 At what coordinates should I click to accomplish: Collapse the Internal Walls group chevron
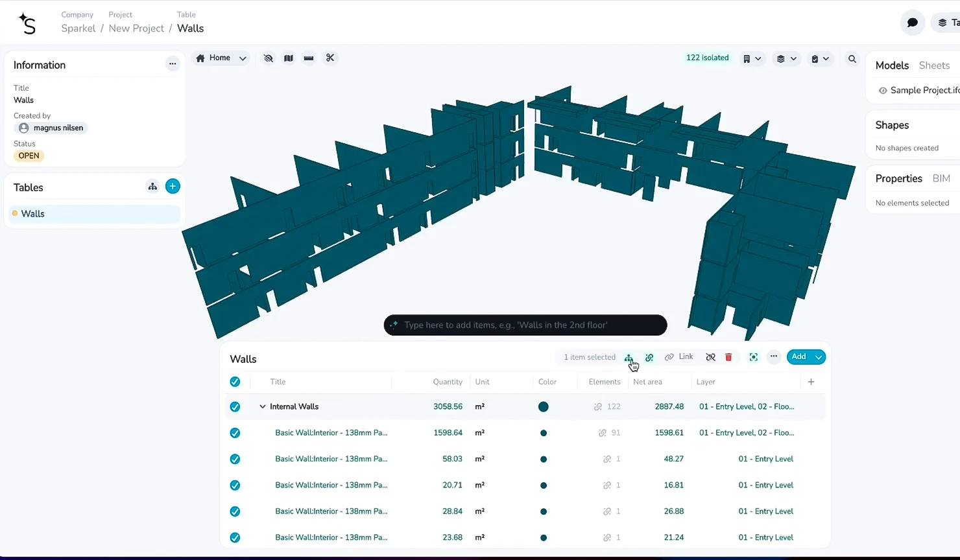(263, 407)
